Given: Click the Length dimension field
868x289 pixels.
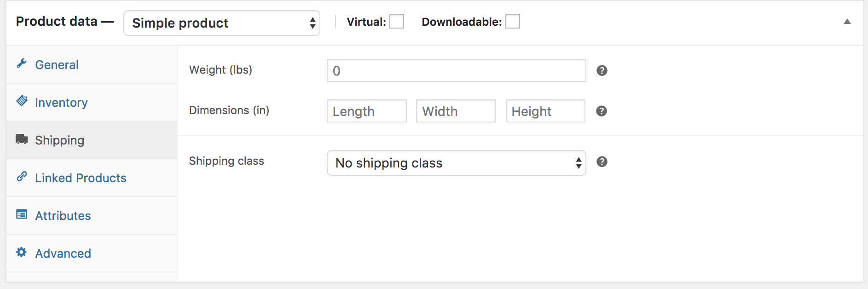Looking at the screenshot, I should (x=366, y=111).
